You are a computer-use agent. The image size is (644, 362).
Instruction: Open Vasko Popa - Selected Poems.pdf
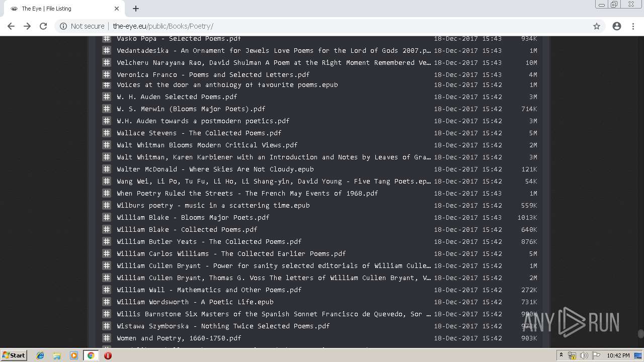[179, 39]
